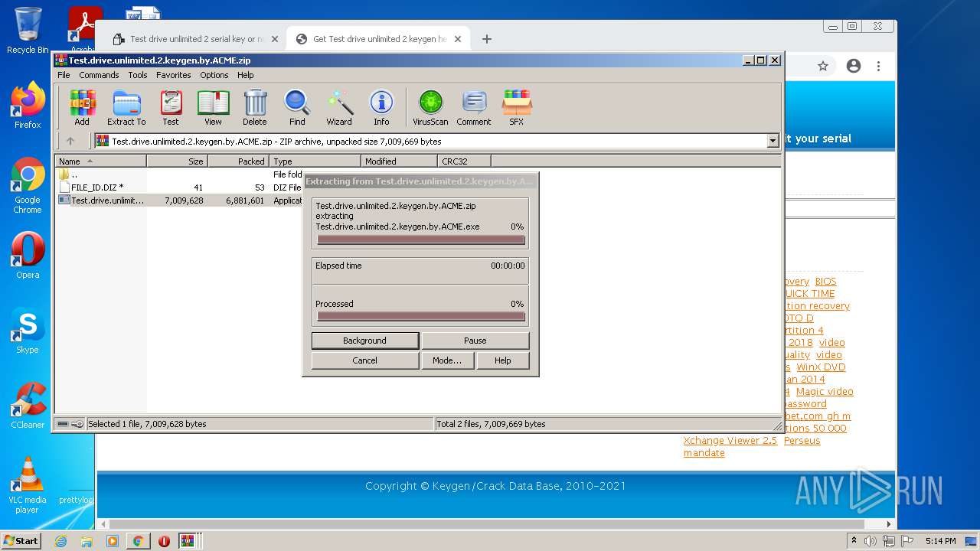Click the Find toolbar icon

point(297,107)
